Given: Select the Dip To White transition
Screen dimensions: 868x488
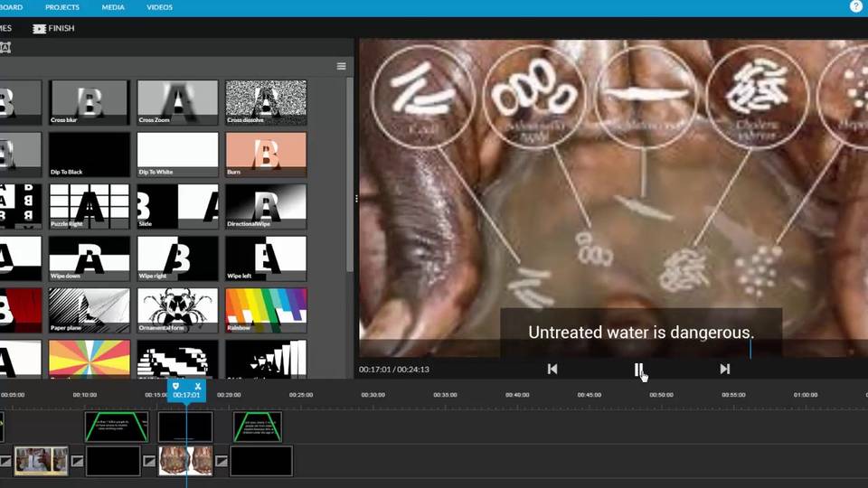Looking at the screenshot, I should 177,154.
